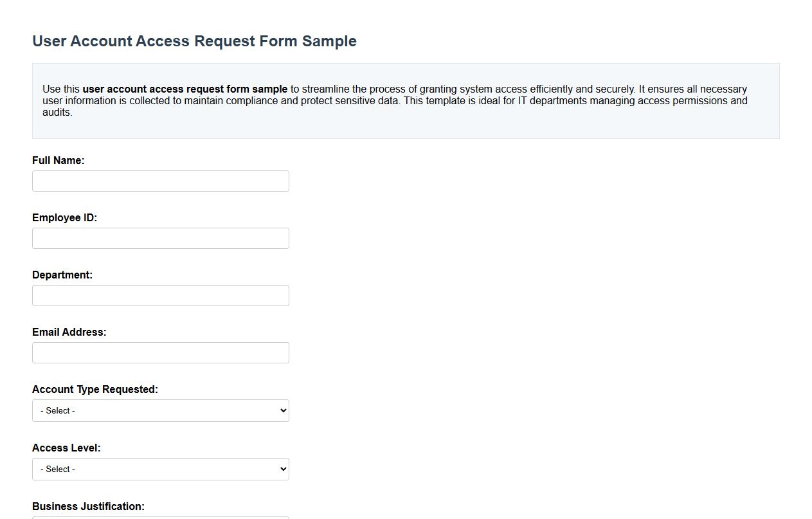This screenshot has height=519, width=812.
Task: Click the Access Level dropdown chevron
Action: pos(282,469)
